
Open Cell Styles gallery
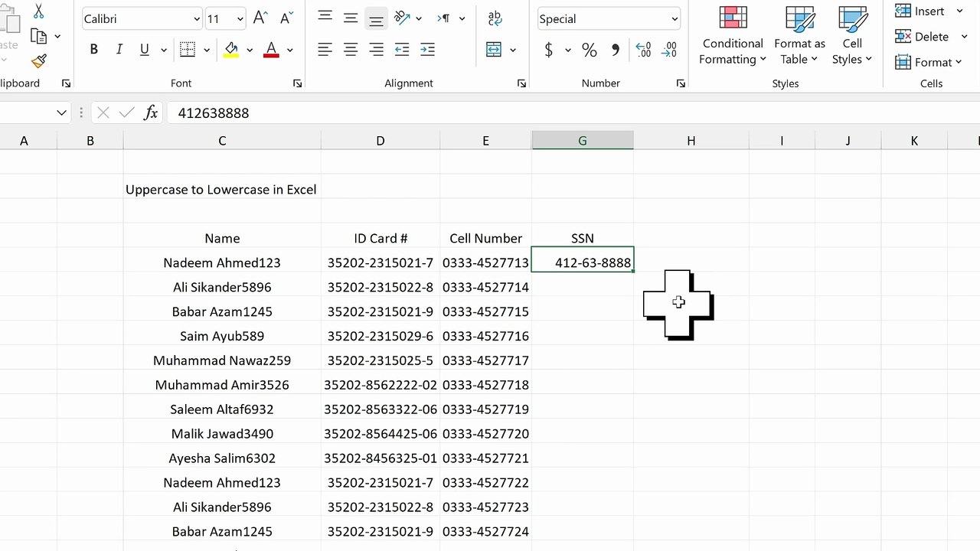[852, 36]
